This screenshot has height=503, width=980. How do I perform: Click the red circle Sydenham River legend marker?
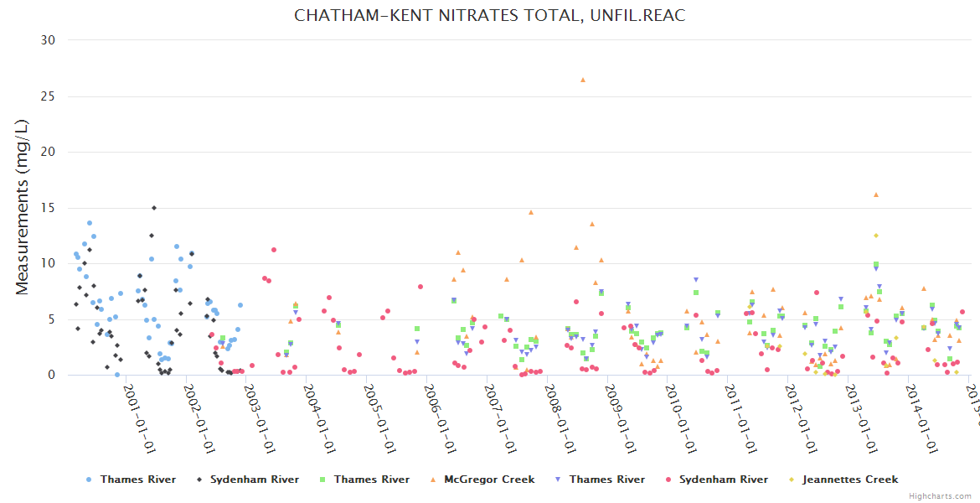[x=668, y=480]
